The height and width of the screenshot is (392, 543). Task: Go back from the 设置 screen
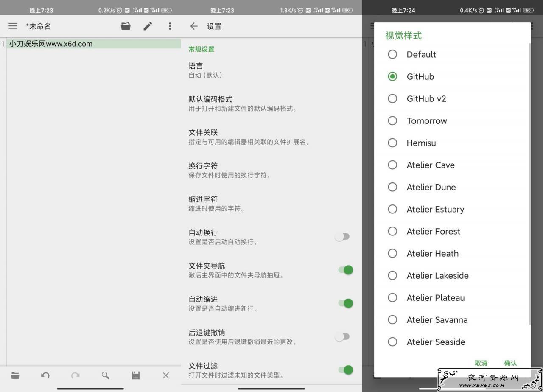click(194, 26)
